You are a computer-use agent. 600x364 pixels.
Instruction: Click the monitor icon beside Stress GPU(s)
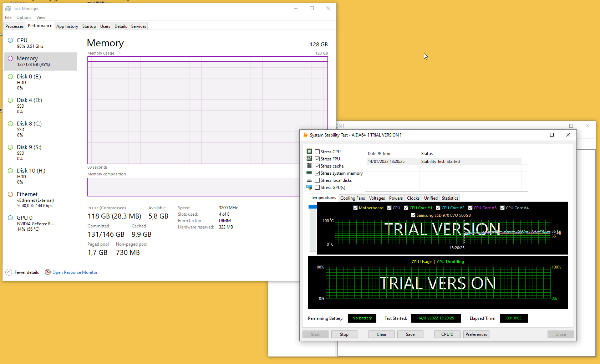pos(309,187)
